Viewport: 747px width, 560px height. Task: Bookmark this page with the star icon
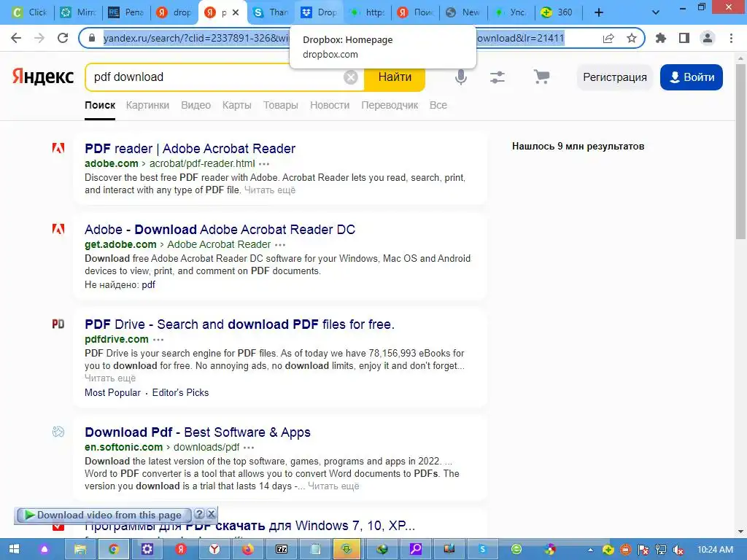coord(632,38)
